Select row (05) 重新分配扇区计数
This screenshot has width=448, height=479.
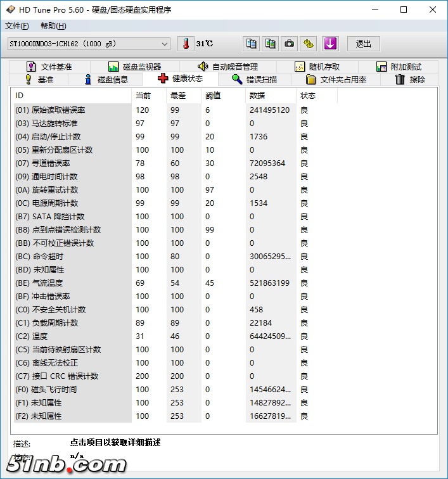click(176, 150)
